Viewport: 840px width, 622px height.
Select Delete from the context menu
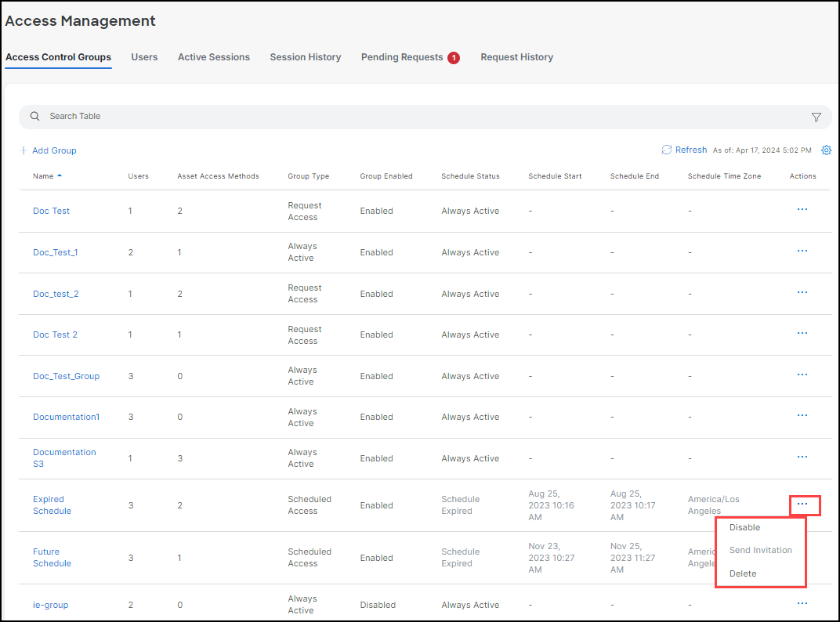[742, 573]
